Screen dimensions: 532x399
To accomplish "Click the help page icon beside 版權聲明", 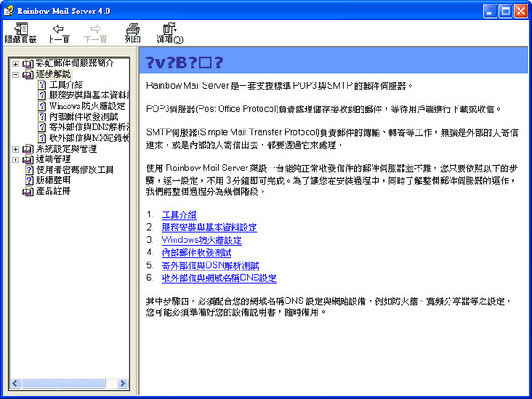I will tap(29, 181).
